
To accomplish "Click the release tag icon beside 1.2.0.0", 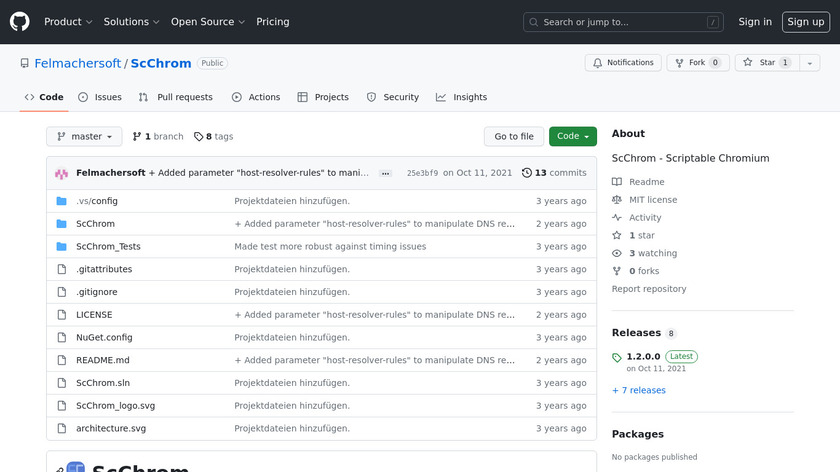I will tap(617, 357).
